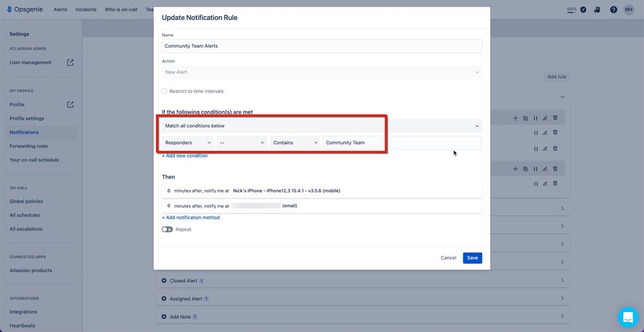The height and width of the screenshot is (332, 644).
Task: Open external link icon beside Profile
Action: (x=70, y=105)
